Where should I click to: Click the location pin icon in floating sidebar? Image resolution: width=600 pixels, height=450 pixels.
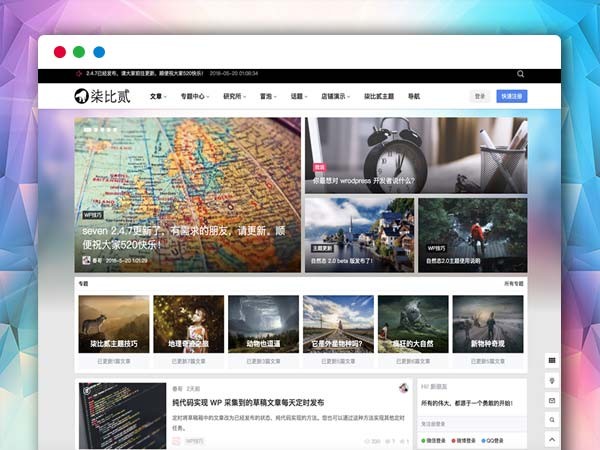point(551,380)
